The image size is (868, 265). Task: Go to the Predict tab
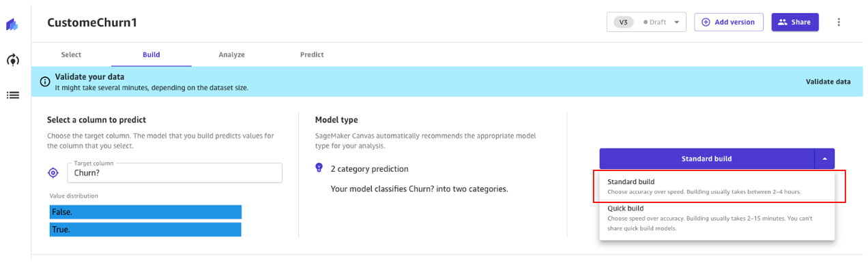coord(312,54)
